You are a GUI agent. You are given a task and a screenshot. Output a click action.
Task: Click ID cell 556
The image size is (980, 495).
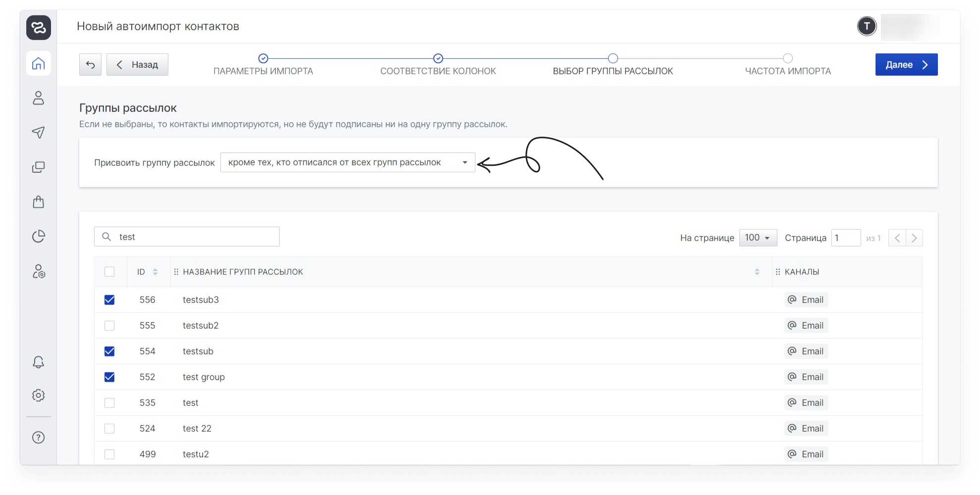pyautogui.click(x=148, y=300)
